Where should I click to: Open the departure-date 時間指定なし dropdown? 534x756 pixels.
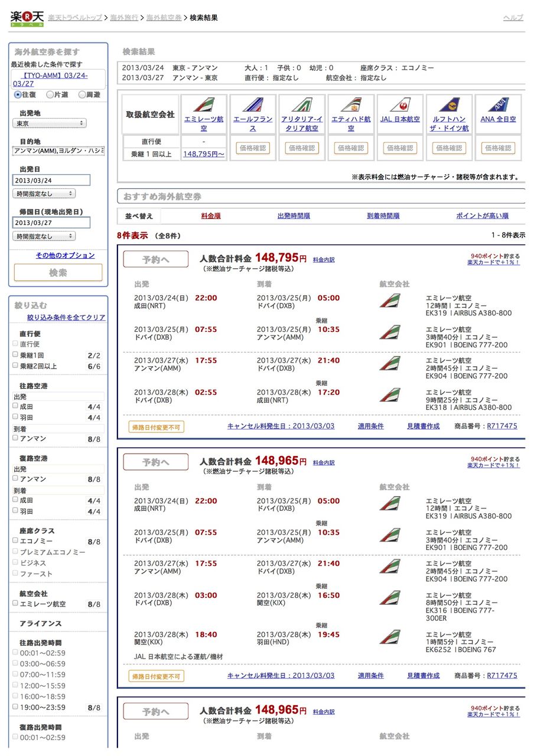tap(44, 193)
